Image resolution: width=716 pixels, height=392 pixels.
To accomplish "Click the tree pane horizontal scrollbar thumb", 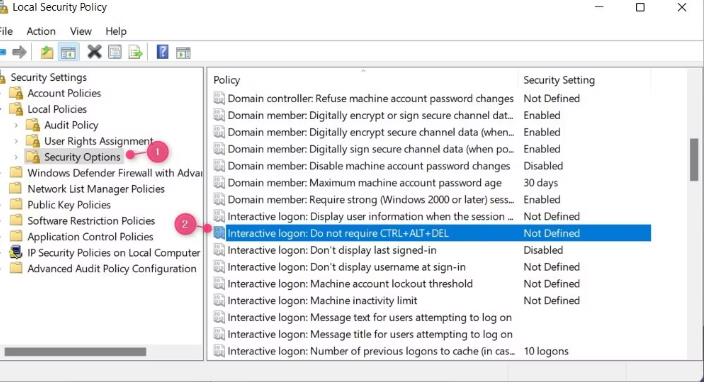I will click(75, 351).
